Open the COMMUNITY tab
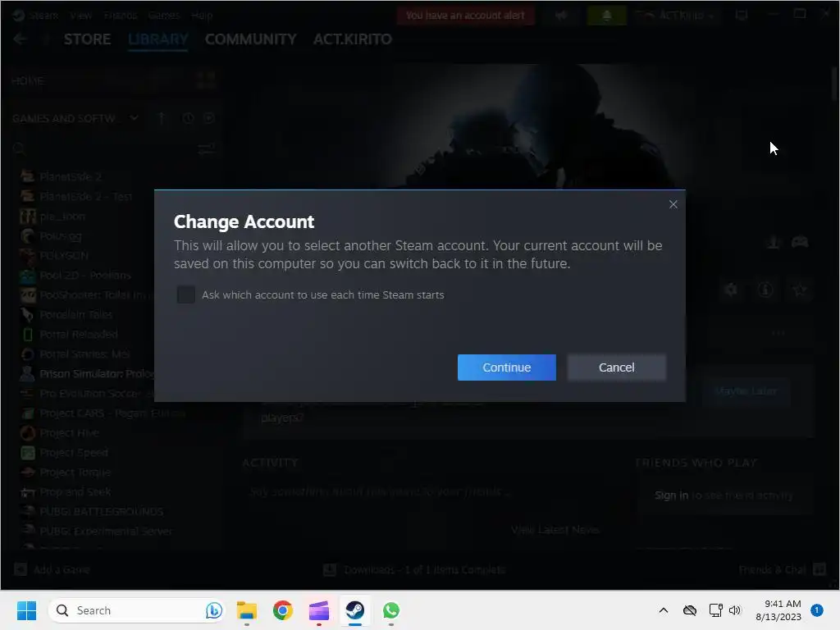The image size is (840, 630). click(x=251, y=39)
